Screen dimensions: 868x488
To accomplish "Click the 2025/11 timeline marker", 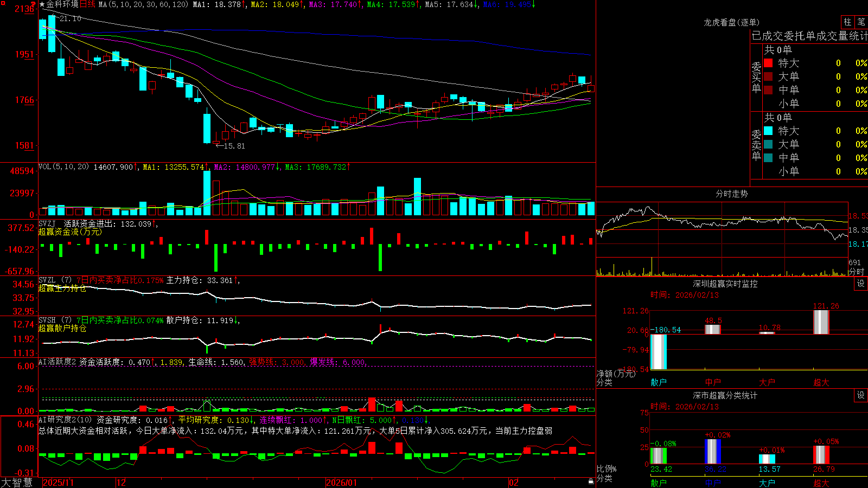I will (58, 483).
